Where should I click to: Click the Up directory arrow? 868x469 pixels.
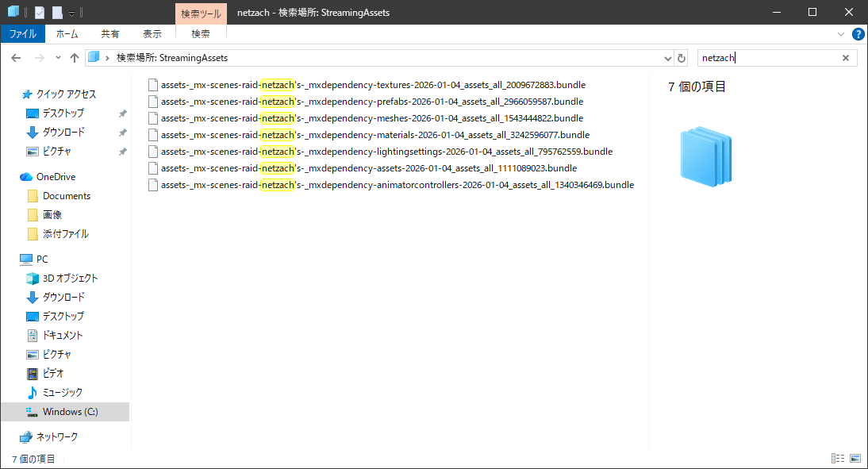[75, 58]
